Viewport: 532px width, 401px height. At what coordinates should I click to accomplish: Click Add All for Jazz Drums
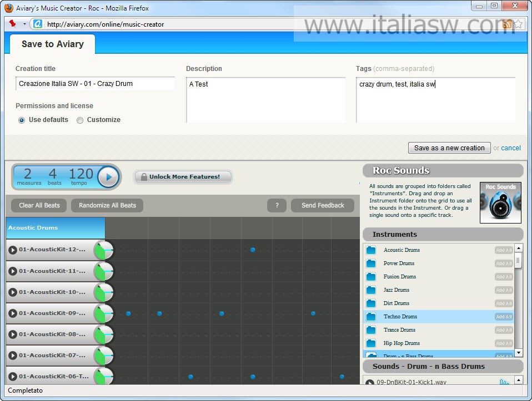[x=504, y=290]
